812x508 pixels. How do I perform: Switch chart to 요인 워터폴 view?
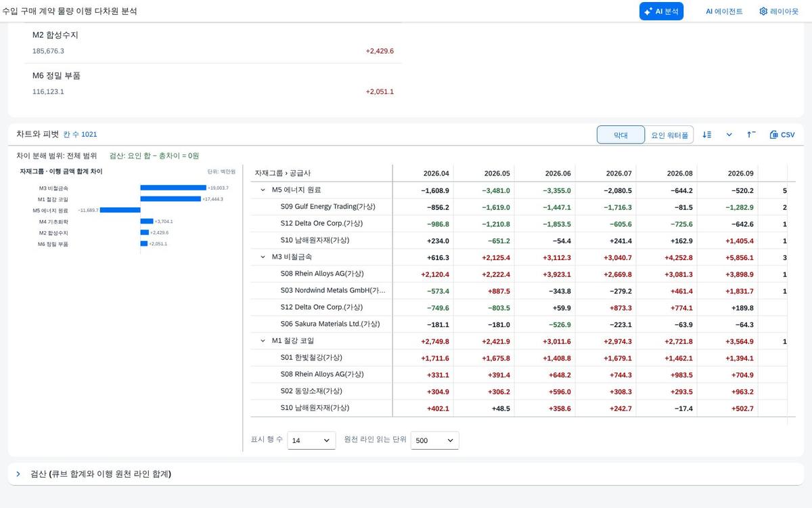tap(669, 135)
